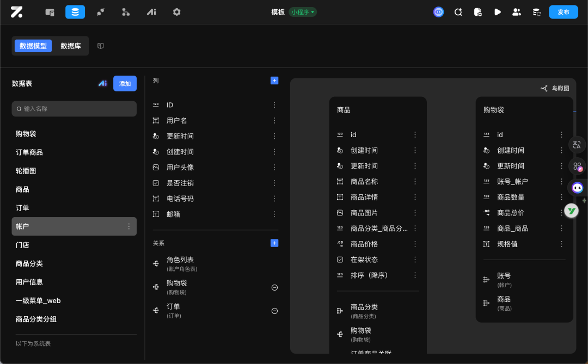
Task: Click the refresh-with-sparkle icon
Action: point(458,12)
